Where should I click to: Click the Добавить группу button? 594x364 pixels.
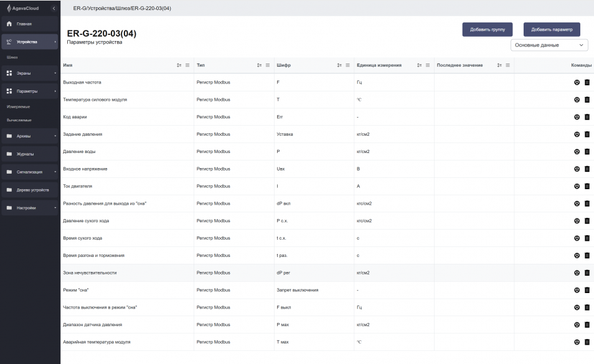[x=487, y=29]
